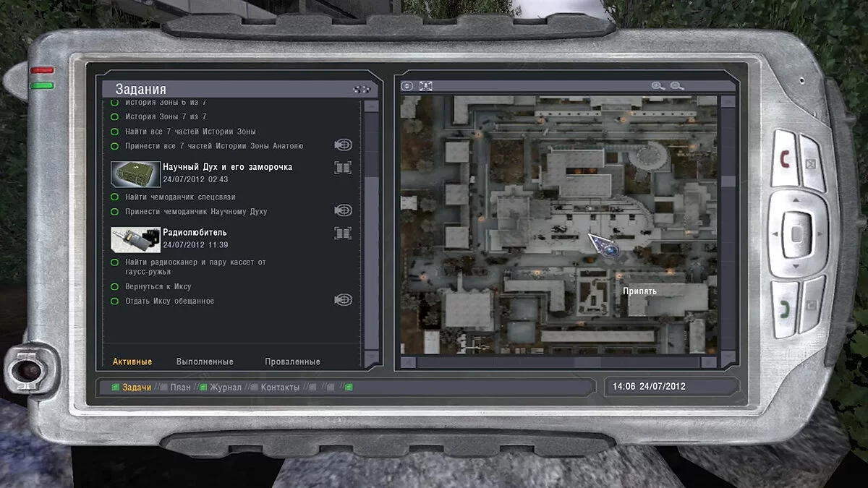
Task: Open the description for the Научный Дух task
Action: click(x=343, y=168)
